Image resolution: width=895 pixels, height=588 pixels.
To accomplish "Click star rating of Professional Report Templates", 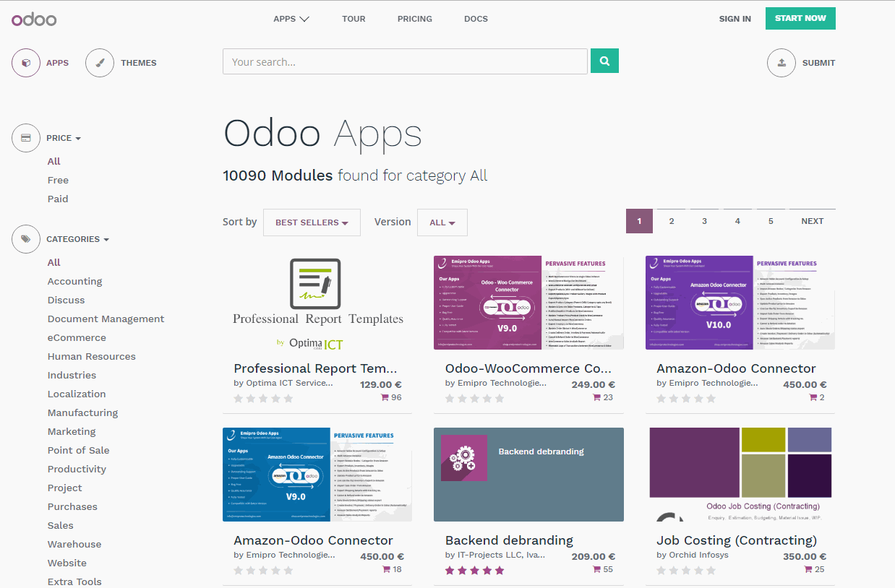I will [x=263, y=398].
